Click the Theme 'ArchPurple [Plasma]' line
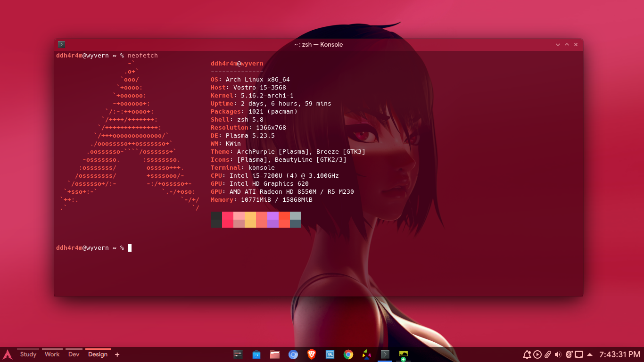 288,152
